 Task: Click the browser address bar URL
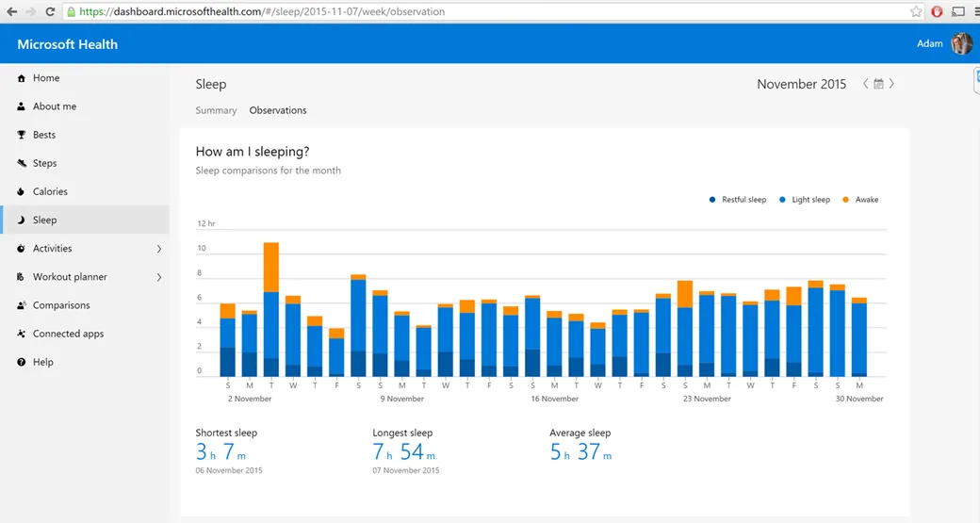click(x=262, y=11)
